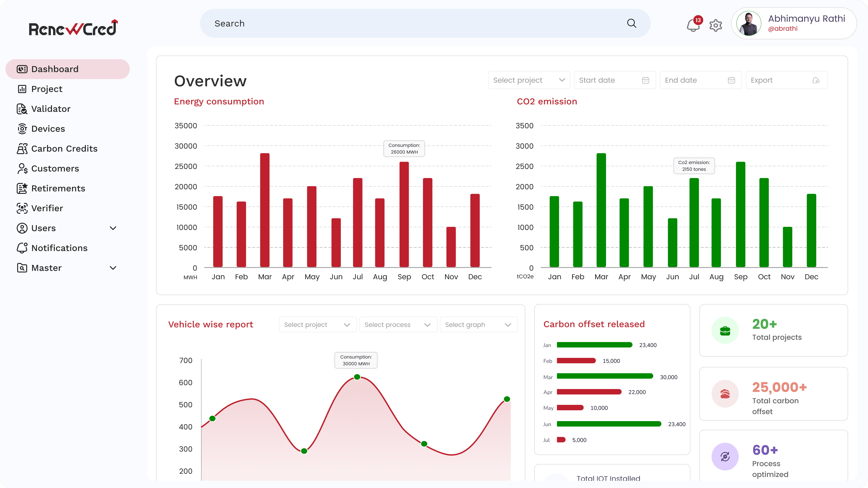Viewport: 868px width, 488px height.
Task: Open the Select process dropdown
Action: pos(398,325)
